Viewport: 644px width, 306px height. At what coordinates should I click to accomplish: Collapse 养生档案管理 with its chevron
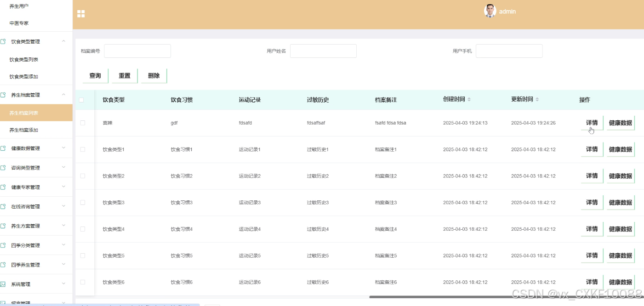point(63,95)
